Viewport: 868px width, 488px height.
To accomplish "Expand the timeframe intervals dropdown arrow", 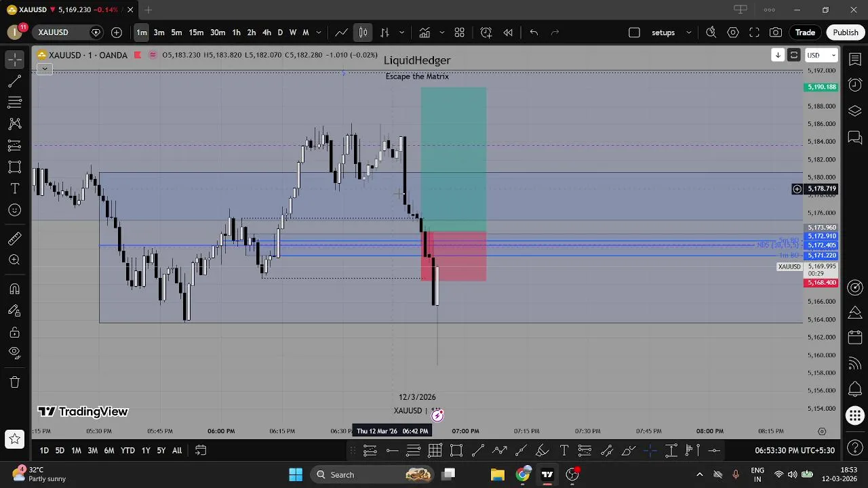I will 319,33.
